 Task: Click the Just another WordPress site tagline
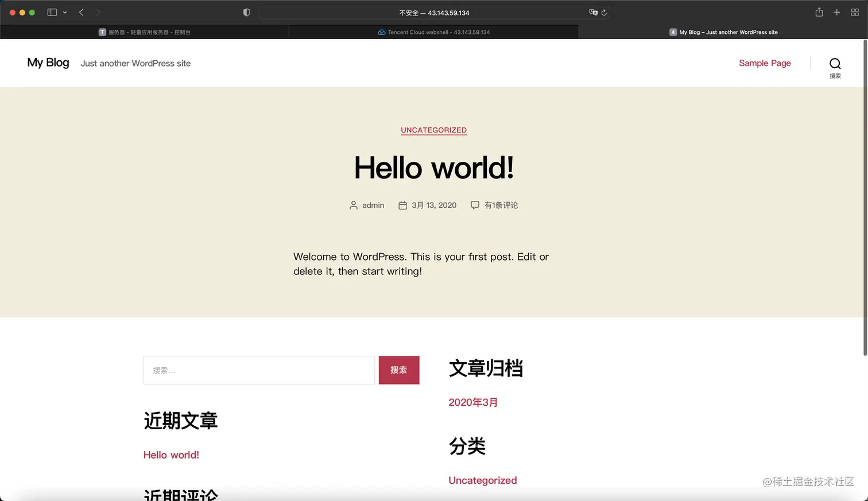coord(135,64)
